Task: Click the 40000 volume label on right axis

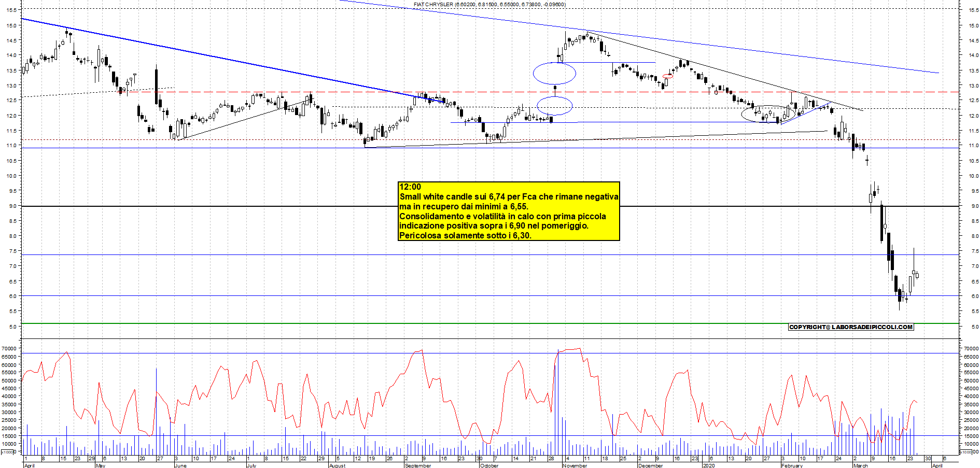Action: [x=971, y=396]
